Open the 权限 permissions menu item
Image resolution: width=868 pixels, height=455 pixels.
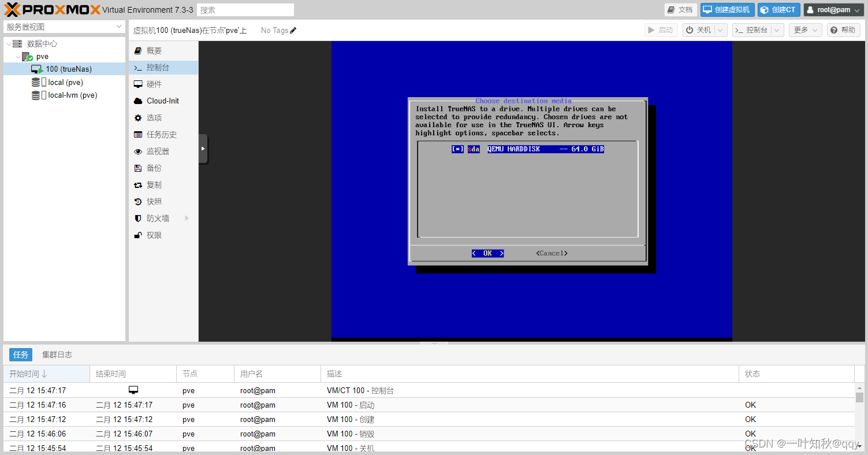163,235
